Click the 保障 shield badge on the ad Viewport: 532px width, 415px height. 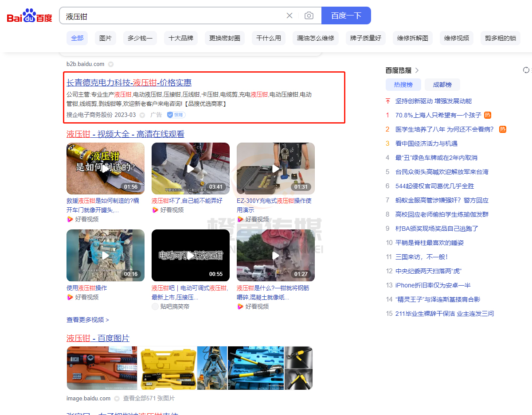[x=176, y=115]
